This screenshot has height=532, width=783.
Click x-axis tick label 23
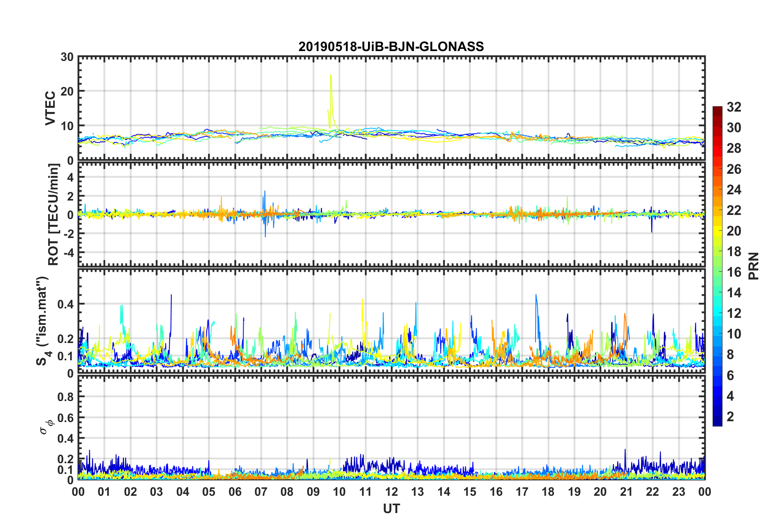pos(678,492)
